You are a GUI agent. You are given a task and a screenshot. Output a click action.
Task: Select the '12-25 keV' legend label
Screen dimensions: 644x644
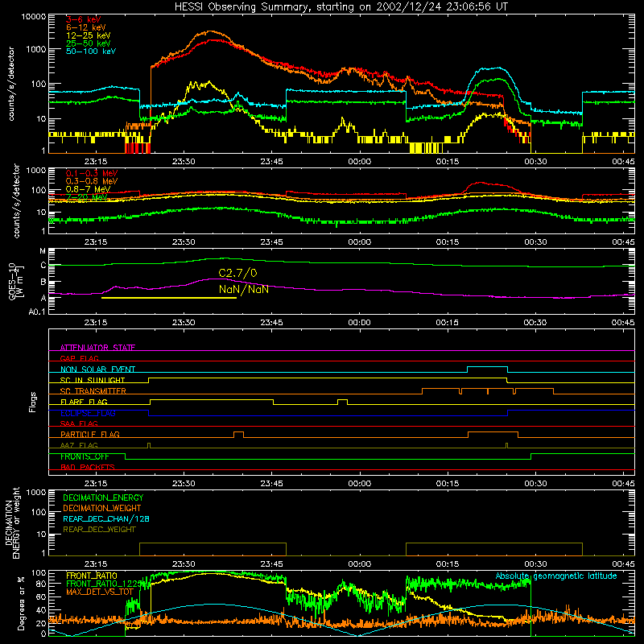(88, 35)
